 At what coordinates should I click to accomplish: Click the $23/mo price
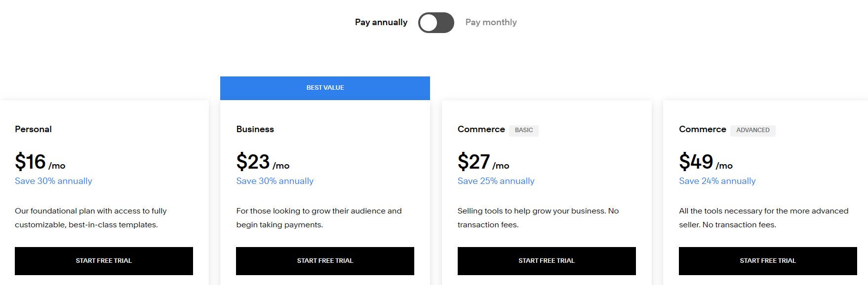tap(263, 162)
